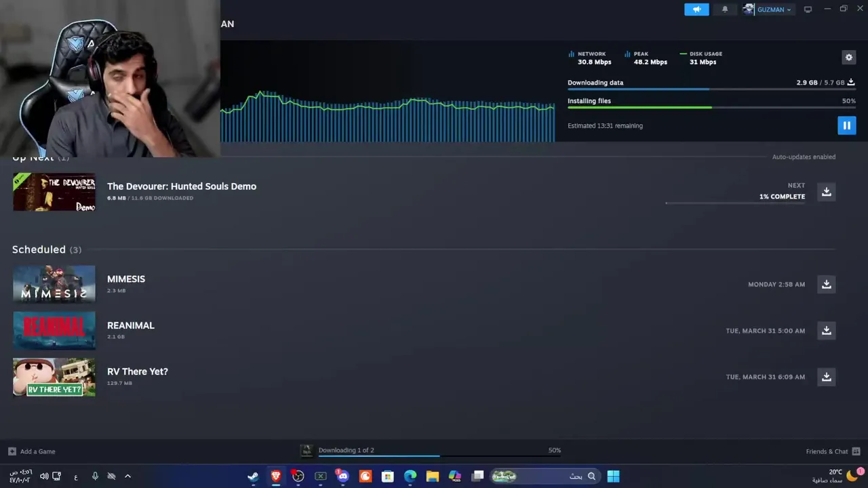Open Steam from the taskbar

tap(253, 476)
